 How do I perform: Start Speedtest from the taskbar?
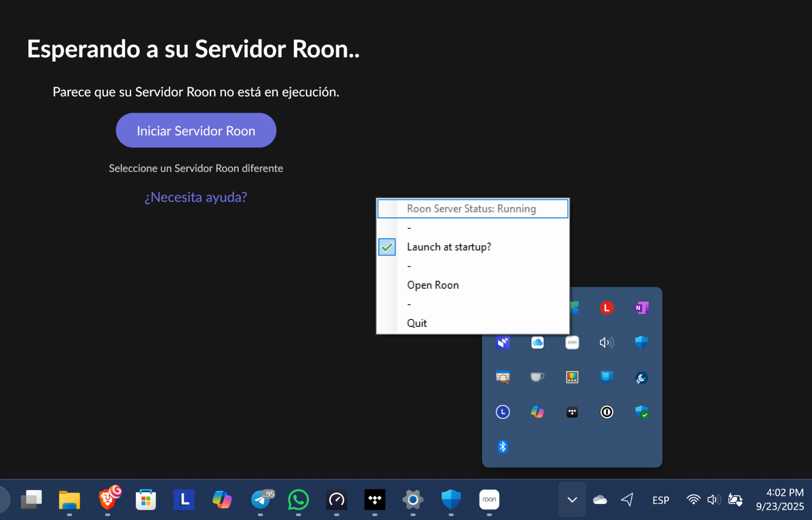[x=336, y=500]
